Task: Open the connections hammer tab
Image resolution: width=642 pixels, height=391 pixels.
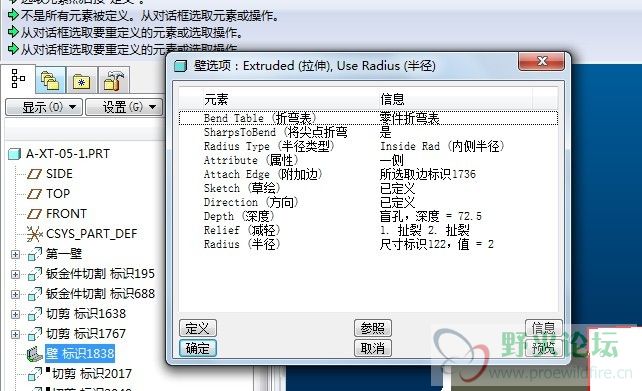Action: click(114, 80)
